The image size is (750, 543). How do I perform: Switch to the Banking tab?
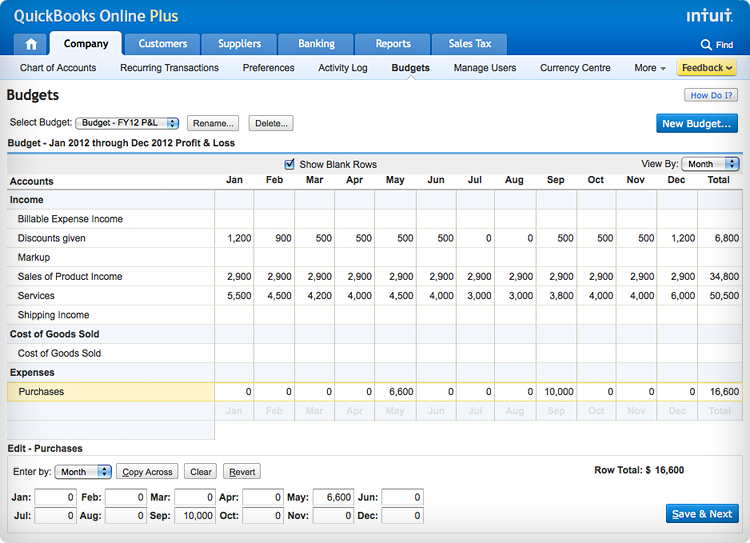[316, 44]
